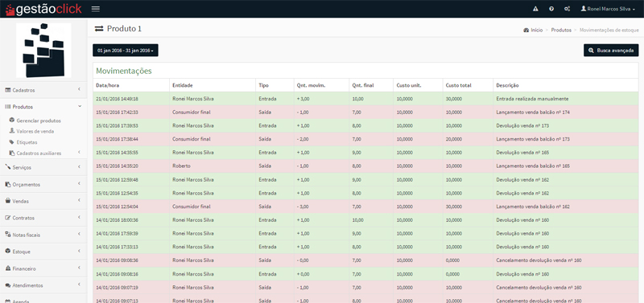Open the help question mark icon
Image resolution: width=644 pixels, height=303 pixels.
(551, 9)
